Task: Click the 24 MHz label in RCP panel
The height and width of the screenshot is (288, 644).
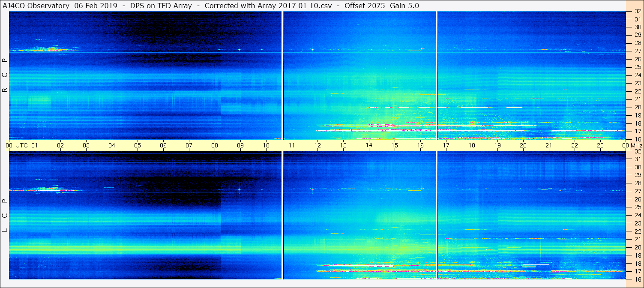Action: coord(637,75)
